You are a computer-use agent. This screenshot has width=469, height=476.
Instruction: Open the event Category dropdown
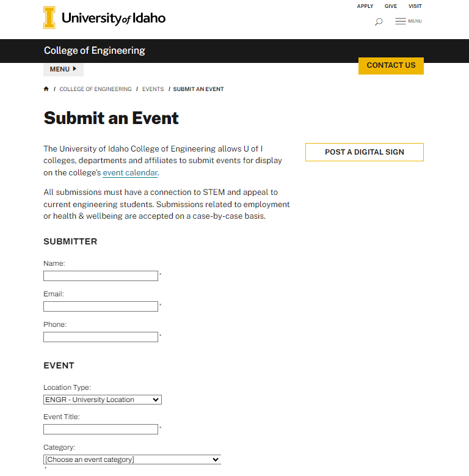coord(132,460)
